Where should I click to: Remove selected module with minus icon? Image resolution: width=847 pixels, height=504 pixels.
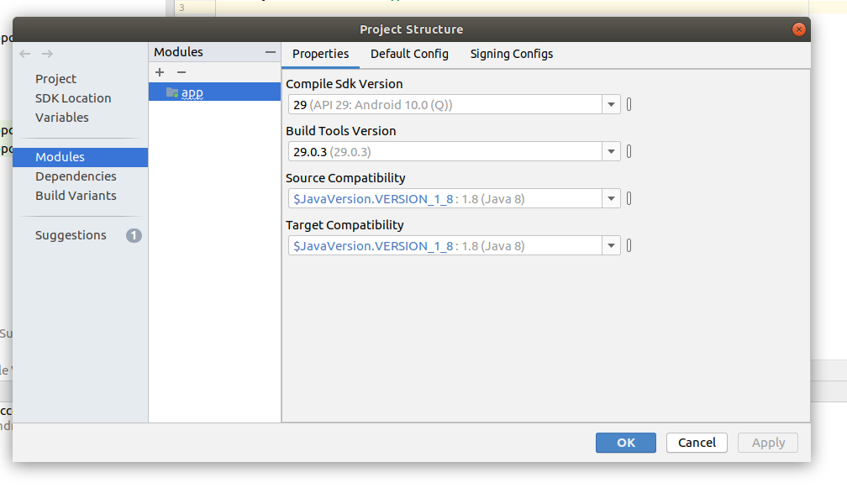tap(181, 72)
